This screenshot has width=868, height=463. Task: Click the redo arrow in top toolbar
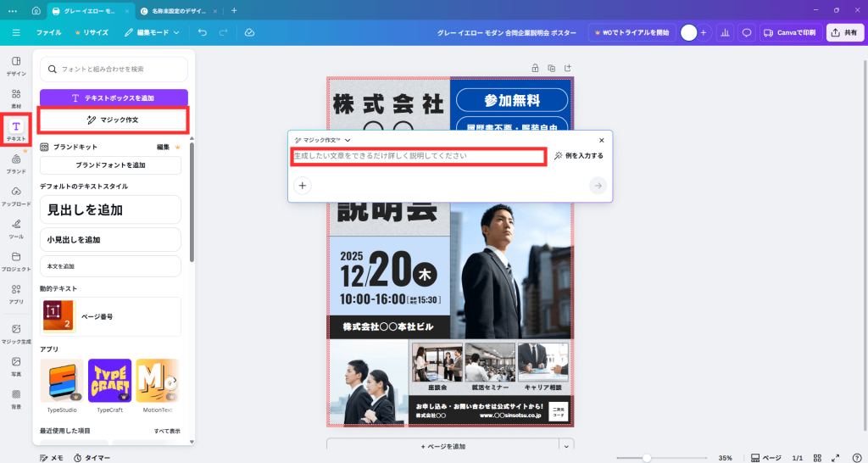224,32
